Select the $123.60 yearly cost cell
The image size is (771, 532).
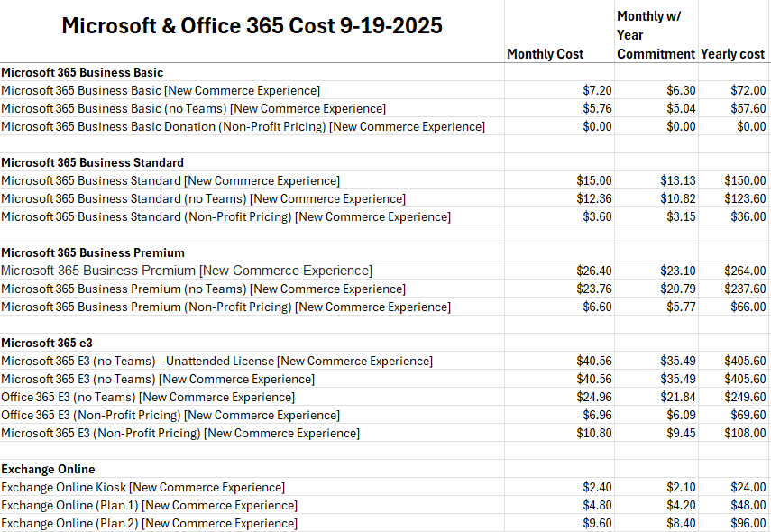(745, 198)
